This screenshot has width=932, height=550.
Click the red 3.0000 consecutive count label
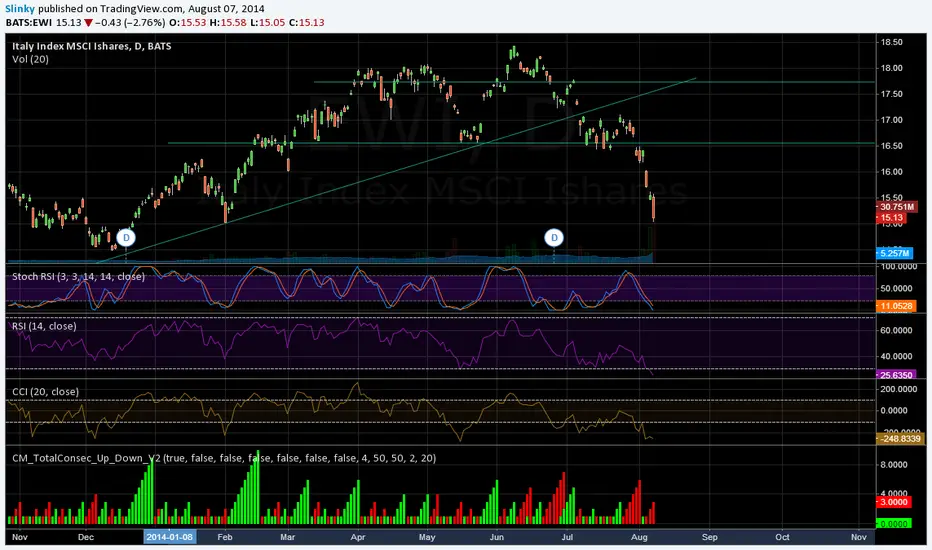click(x=893, y=502)
